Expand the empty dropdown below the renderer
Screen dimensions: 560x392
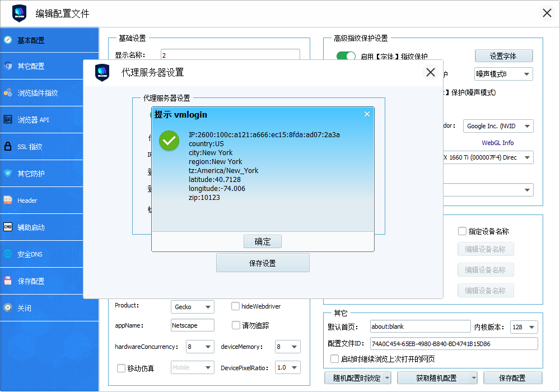click(488, 190)
